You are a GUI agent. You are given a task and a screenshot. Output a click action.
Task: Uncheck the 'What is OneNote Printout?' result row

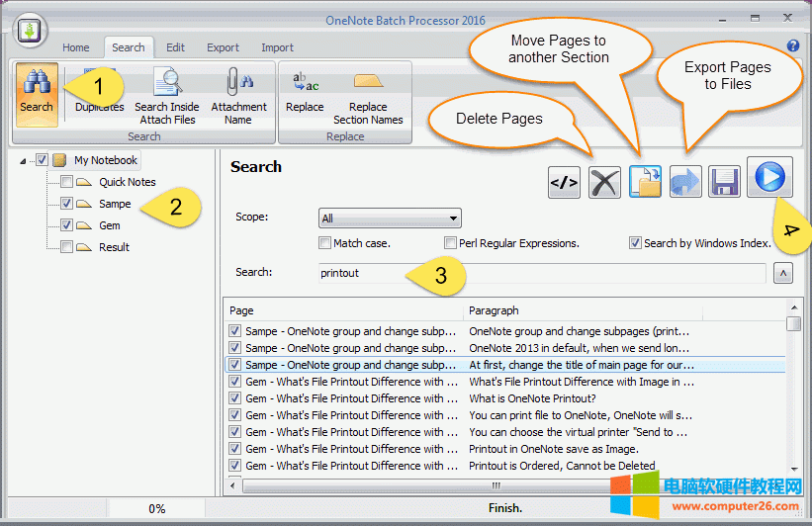click(x=234, y=398)
